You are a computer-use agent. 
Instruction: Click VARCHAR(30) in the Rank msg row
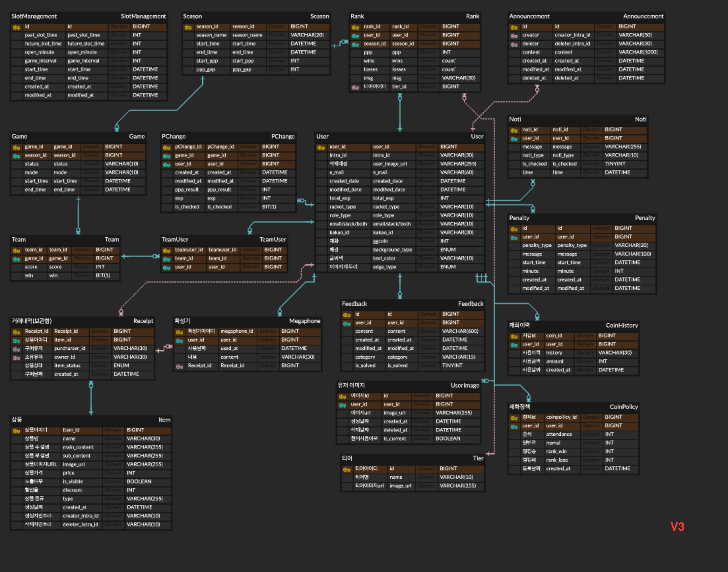[x=459, y=78]
